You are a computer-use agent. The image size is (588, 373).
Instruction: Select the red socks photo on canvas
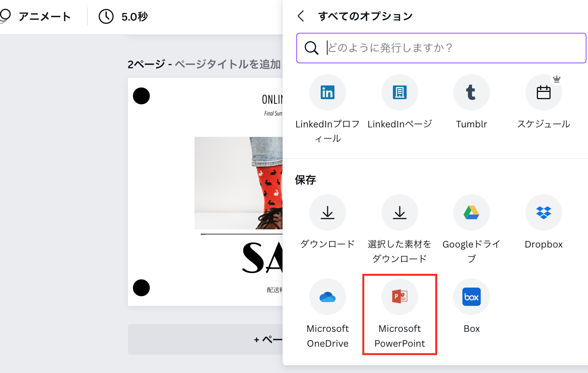239,183
